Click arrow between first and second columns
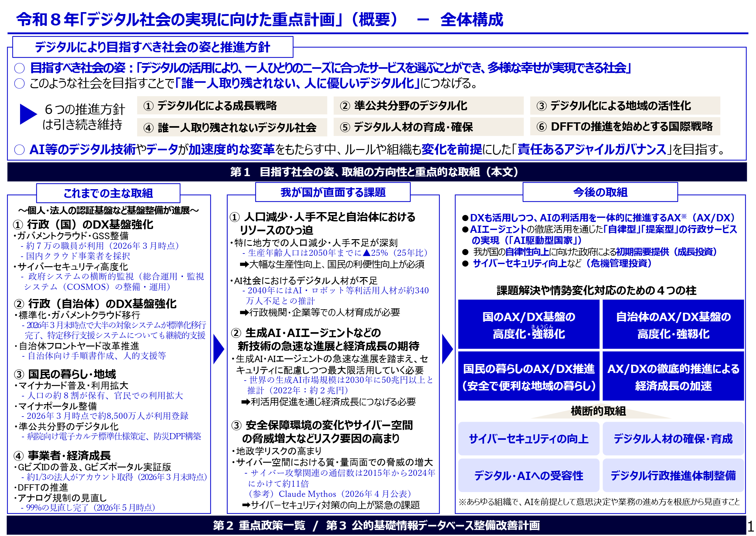This screenshot has width=756, height=536. pyautogui.click(x=219, y=349)
